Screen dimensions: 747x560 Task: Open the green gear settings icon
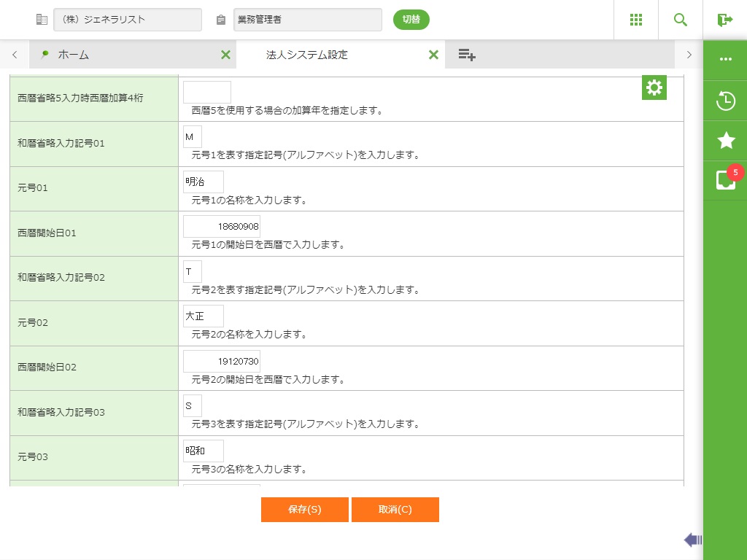(654, 87)
